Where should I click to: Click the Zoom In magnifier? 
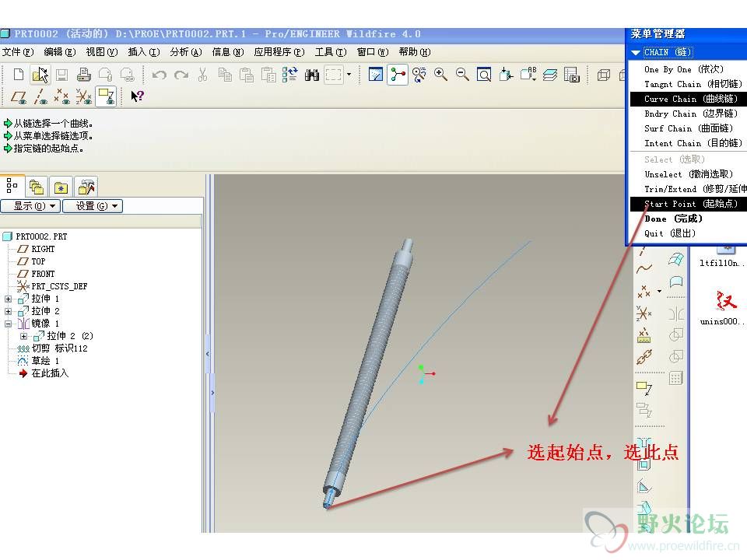tap(440, 75)
